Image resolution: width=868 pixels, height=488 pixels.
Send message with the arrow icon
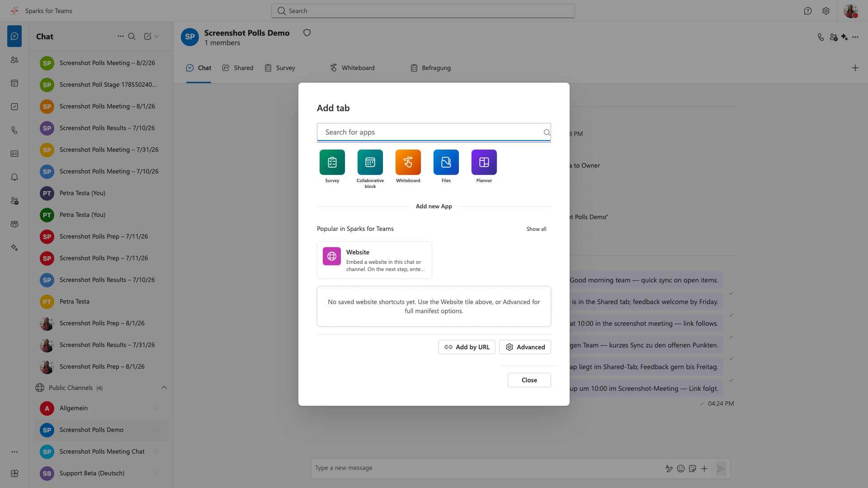click(x=721, y=469)
